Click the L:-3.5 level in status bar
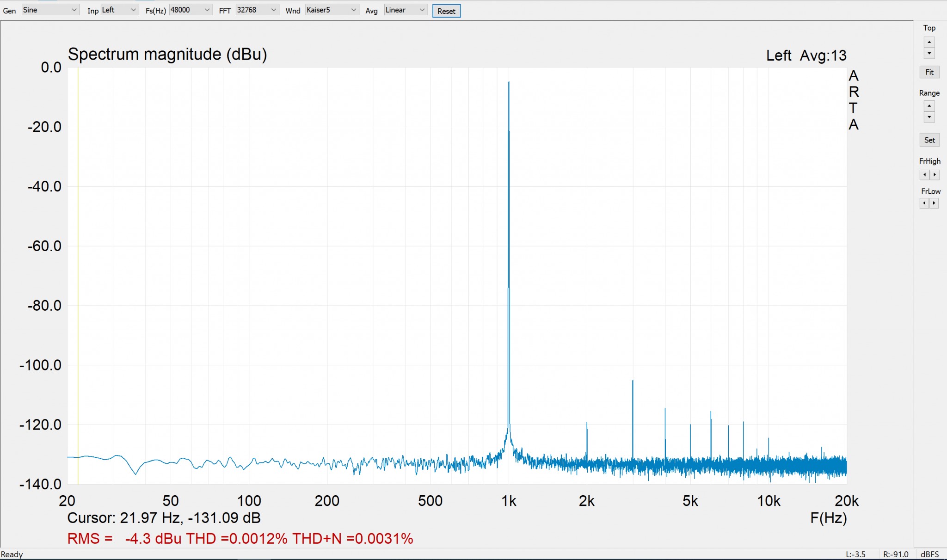The height and width of the screenshot is (560, 947). [855, 554]
